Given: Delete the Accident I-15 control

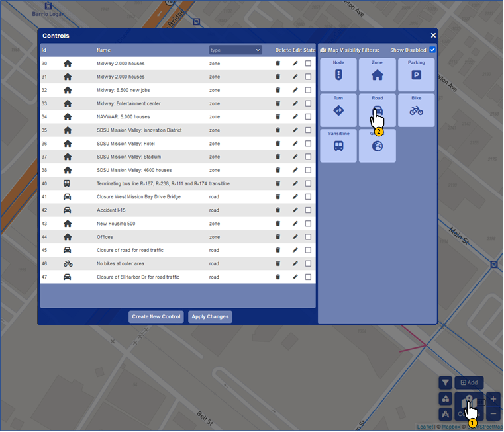Looking at the screenshot, I should [277, 210].
